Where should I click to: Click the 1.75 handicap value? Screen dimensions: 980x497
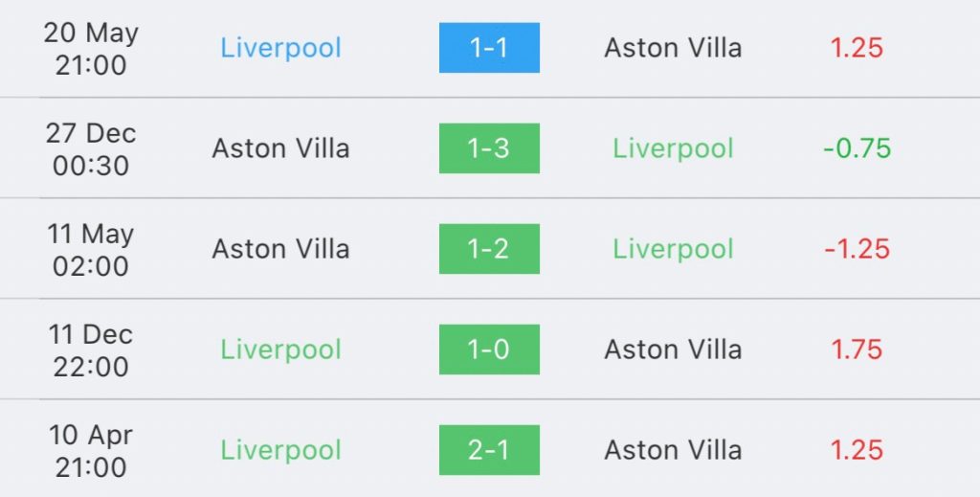[x=857, y=350]
